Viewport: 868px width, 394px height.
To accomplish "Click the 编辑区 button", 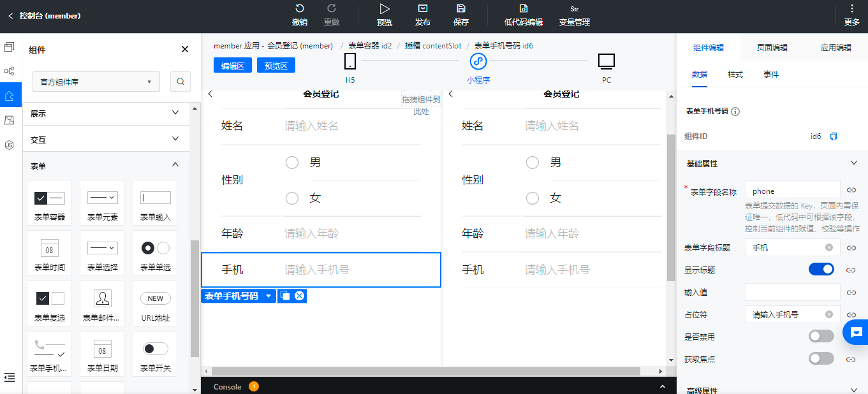I will (233, 65).
